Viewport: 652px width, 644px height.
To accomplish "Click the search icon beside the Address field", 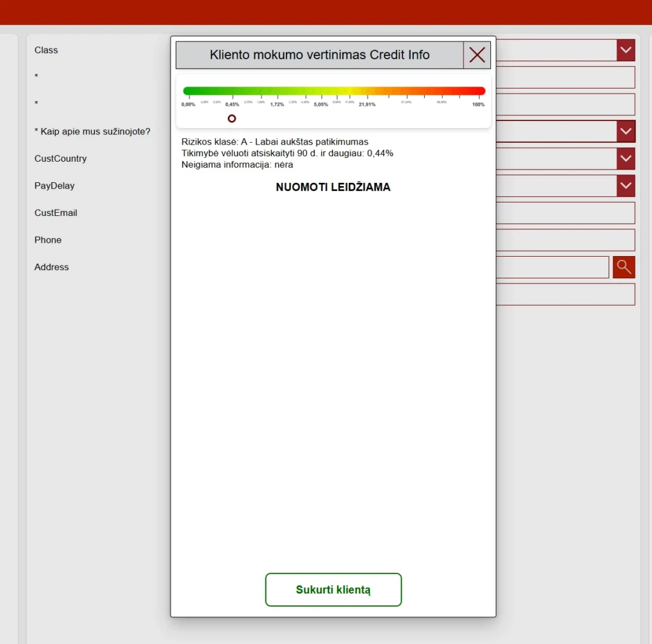I will pyautogui.click(x=623, y=267).
